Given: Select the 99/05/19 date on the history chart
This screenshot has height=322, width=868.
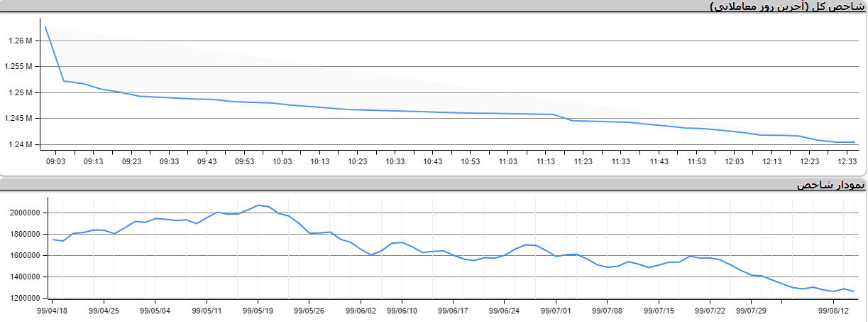Looking at the screenshot, I should (x=258, y=311).
